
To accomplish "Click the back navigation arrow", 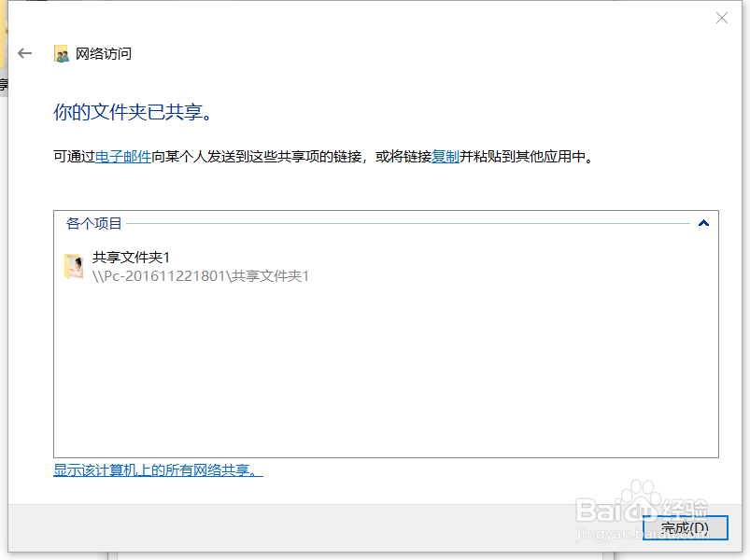I will pos(25,53).
